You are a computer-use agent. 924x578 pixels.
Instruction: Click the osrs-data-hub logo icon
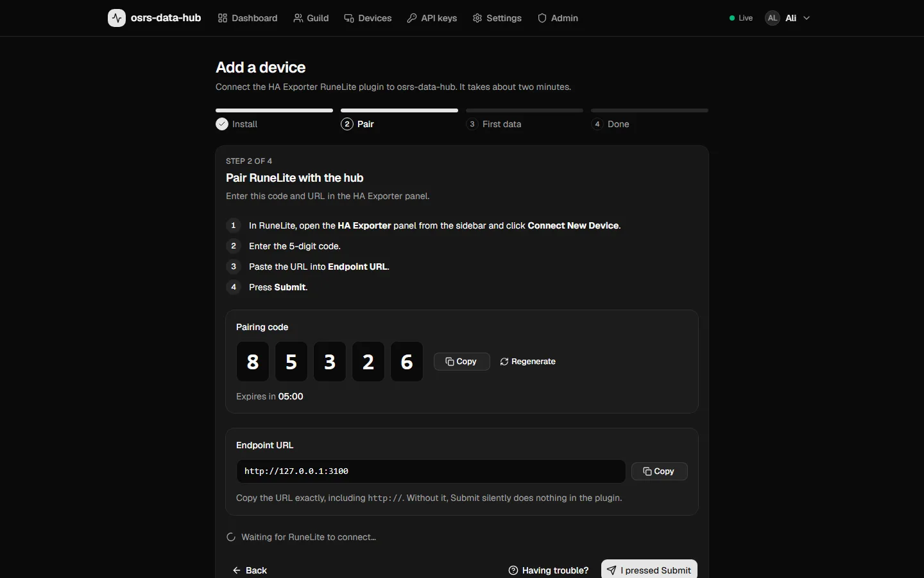point(117,18)
